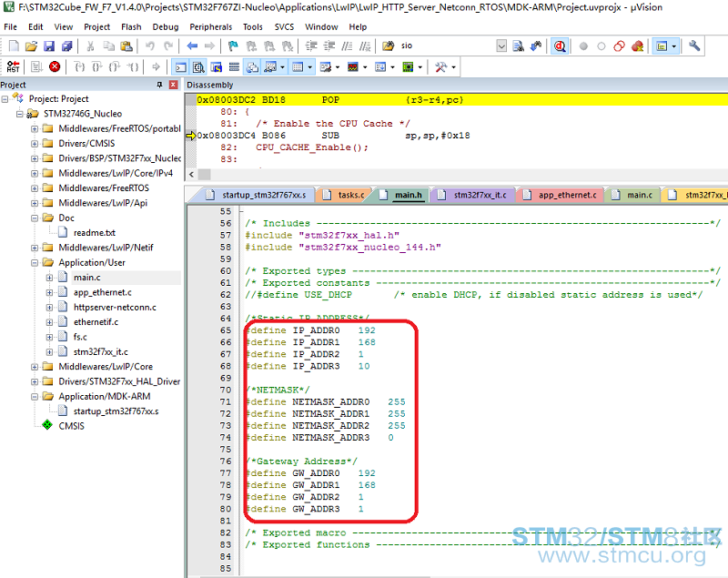Reset the CPU with RST icon
728x578 pixels.
tap(13, 66)
